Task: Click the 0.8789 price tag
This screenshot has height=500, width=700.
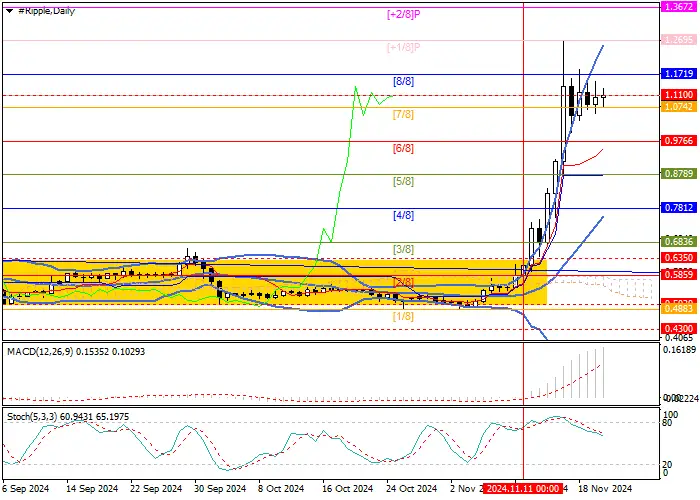Action: [x=679, y=174]
